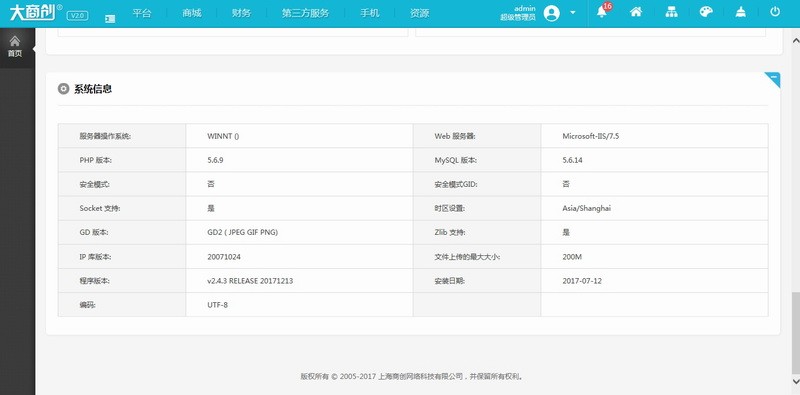Click the Web 服务器 label
Viewport: 800px width, 395px height.
click(455, 136)
